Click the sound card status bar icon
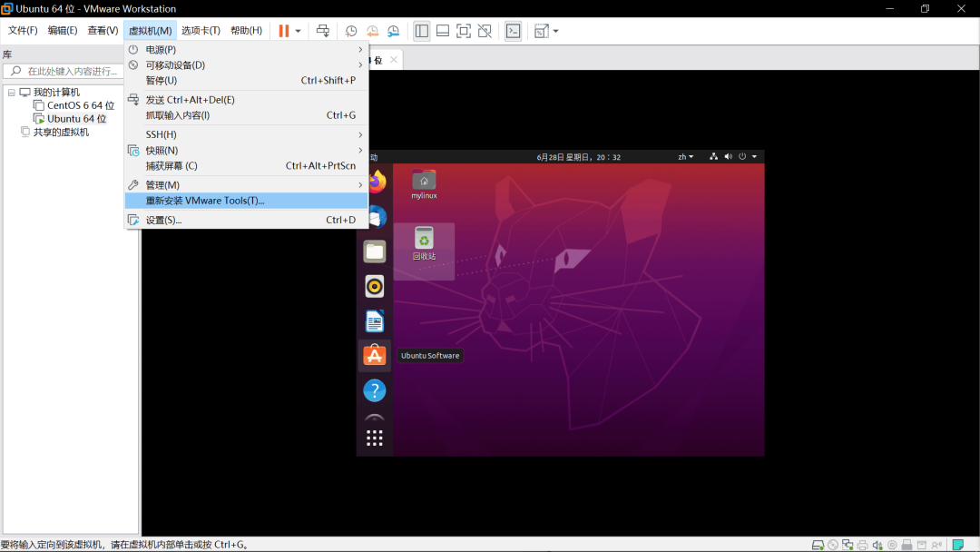This screenshot has width=980, height=552. click(877, 545)
